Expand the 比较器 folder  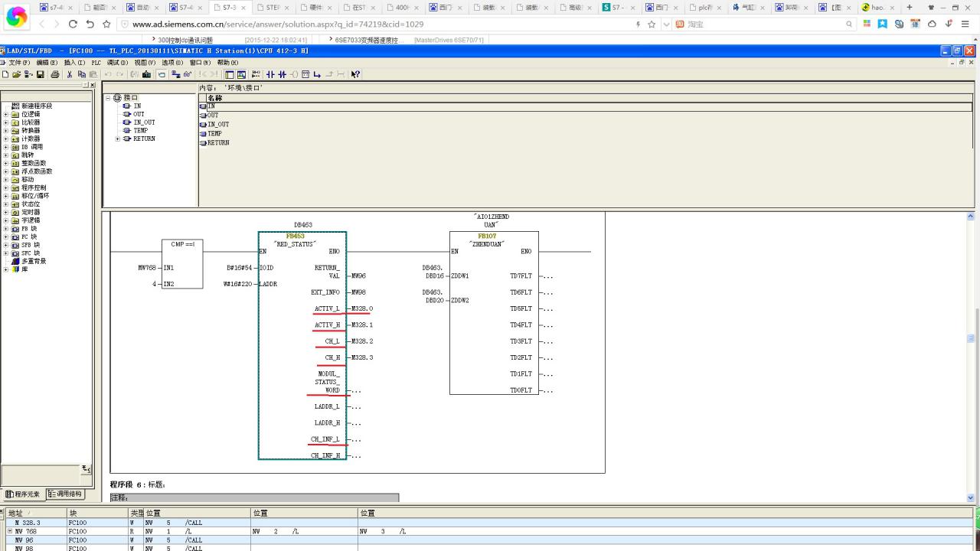coord(6,122)
